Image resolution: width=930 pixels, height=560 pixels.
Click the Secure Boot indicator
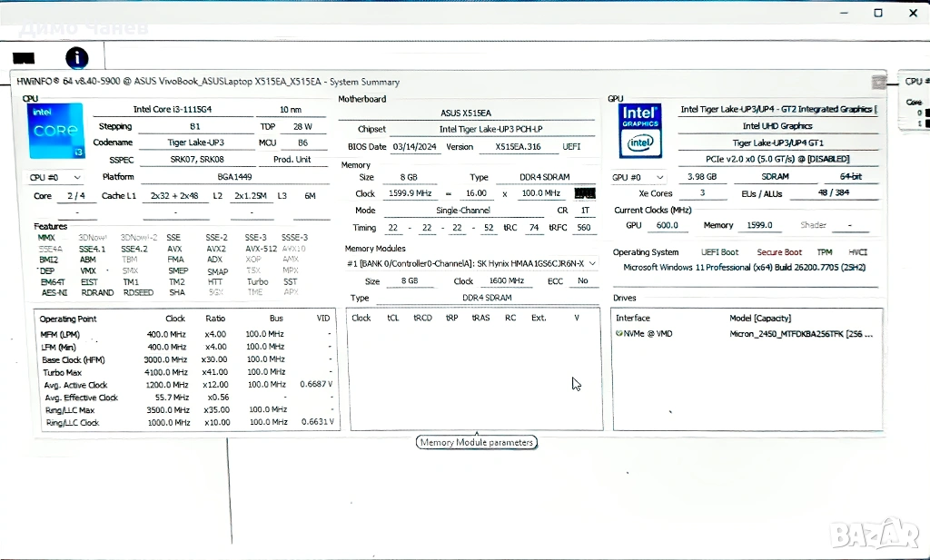click(x=779, y=252)
